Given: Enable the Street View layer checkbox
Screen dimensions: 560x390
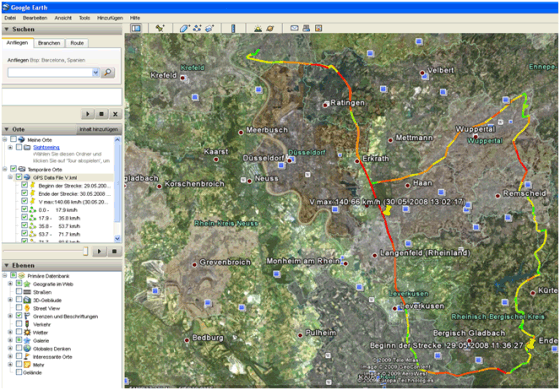Looking at the screenshot, I should coord(19,308).
